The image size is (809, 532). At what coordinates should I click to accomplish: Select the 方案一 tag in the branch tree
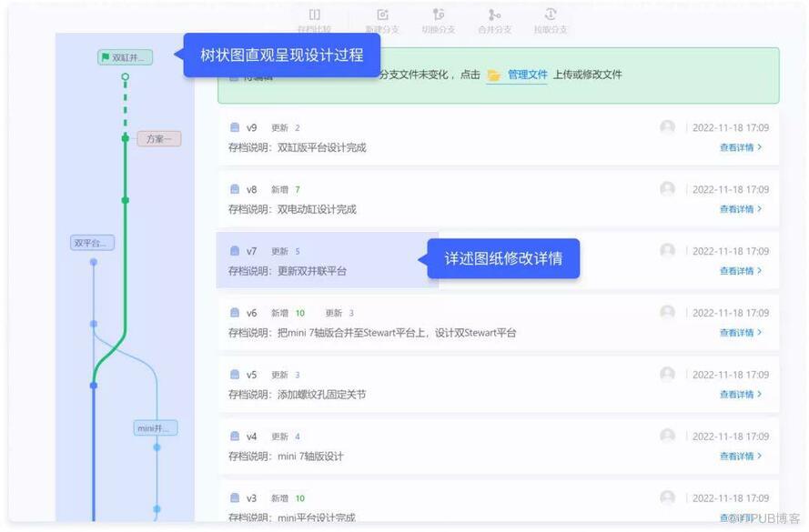click(159, 139)
